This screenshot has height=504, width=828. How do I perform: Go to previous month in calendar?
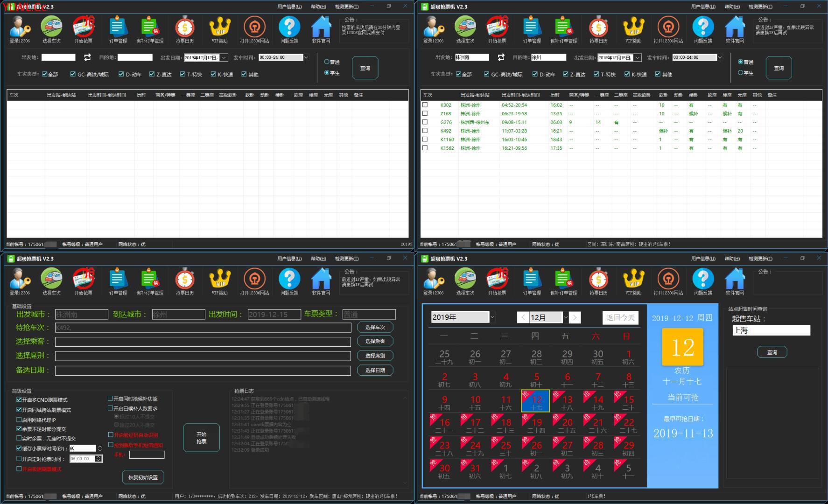point(523,317)
